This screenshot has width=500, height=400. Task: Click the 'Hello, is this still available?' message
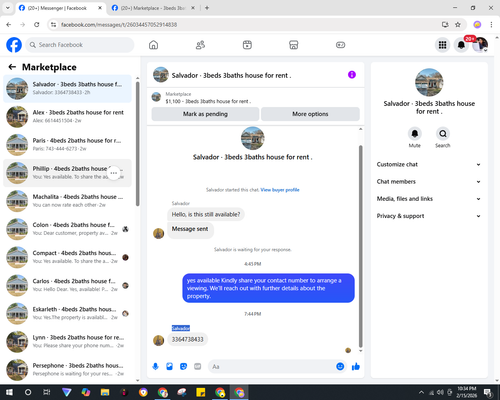pyautogui.click(x=206, y=214)
